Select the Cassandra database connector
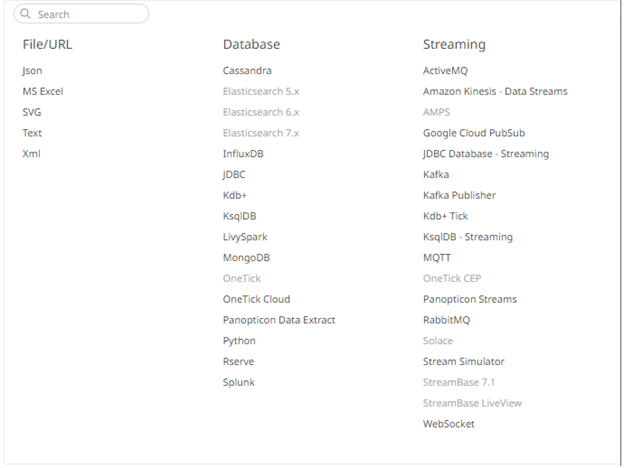This screenshot has width=624, height=468. (x=247, y=70)
